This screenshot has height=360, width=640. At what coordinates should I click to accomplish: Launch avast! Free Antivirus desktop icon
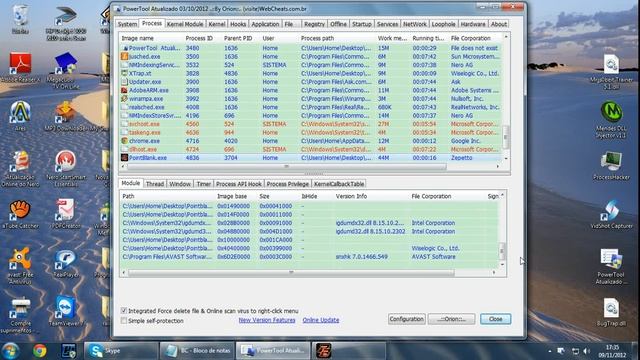point(20,265)
